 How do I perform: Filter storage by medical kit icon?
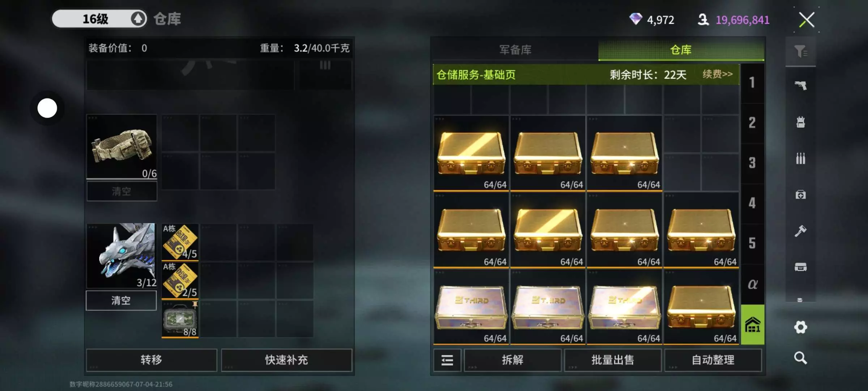(x=800, y=195)
